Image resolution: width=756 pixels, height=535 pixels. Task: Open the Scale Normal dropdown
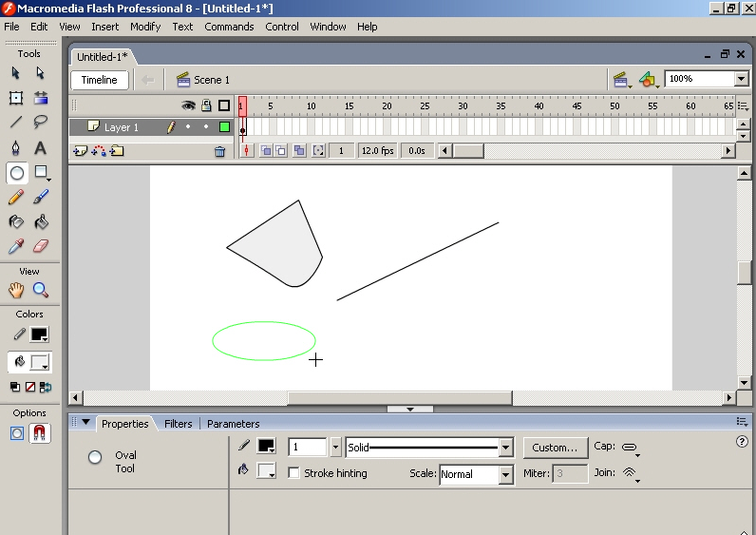tap(505, 475)
